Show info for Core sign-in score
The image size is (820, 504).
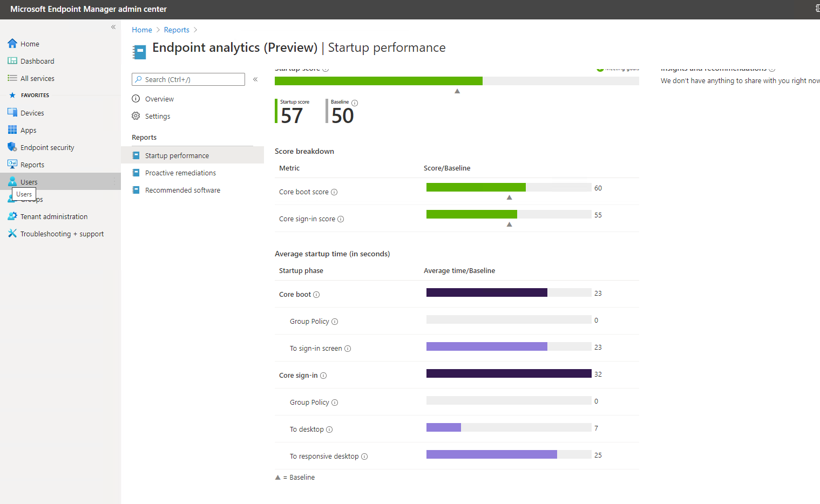[x=341, y=219]
